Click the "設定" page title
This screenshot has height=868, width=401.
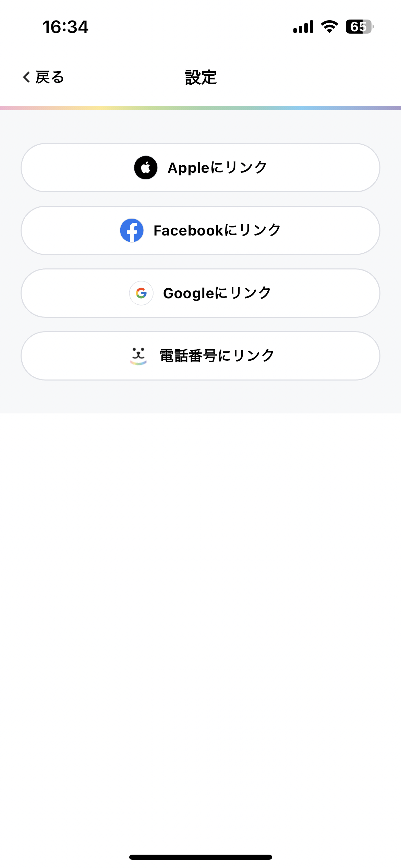200,77
